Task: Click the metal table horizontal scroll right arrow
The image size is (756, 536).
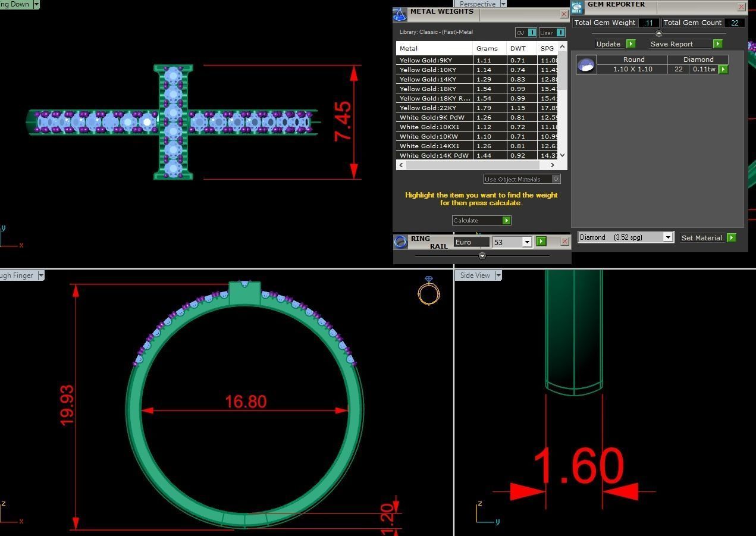Action: [552, 165]
